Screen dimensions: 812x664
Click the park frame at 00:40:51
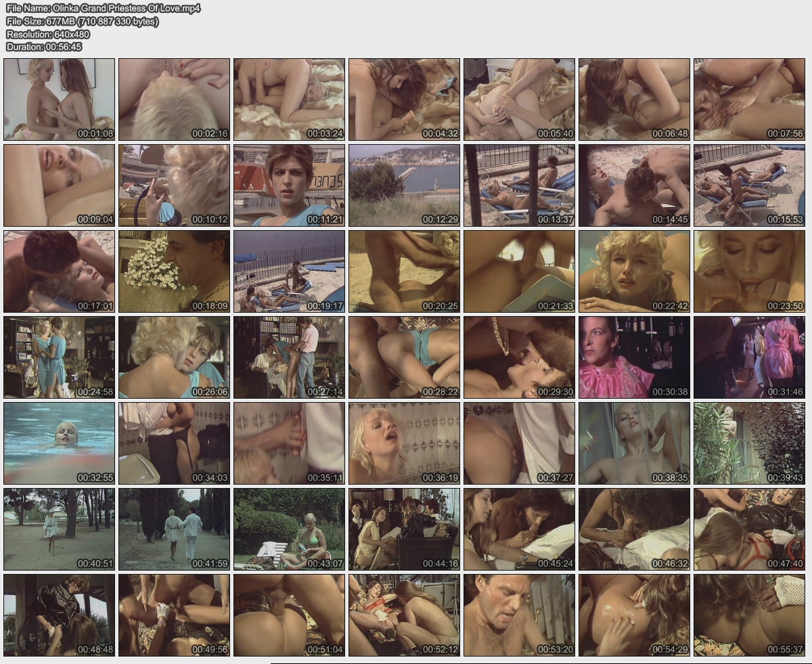59,529
